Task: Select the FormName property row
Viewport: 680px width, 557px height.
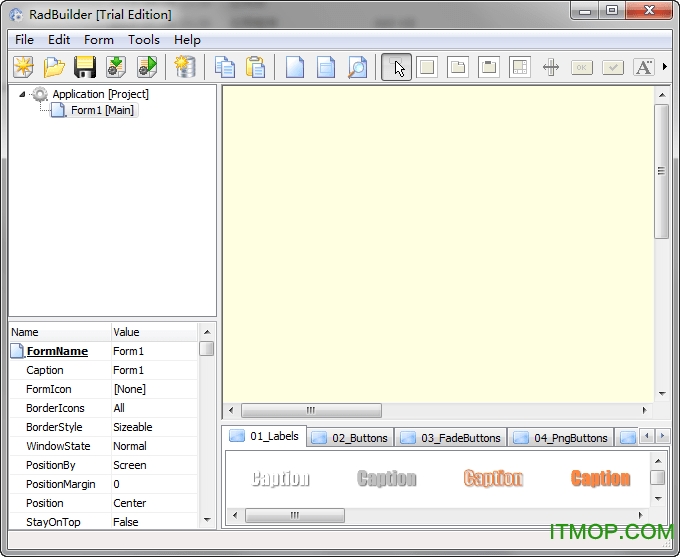Action: pos(103,351)
